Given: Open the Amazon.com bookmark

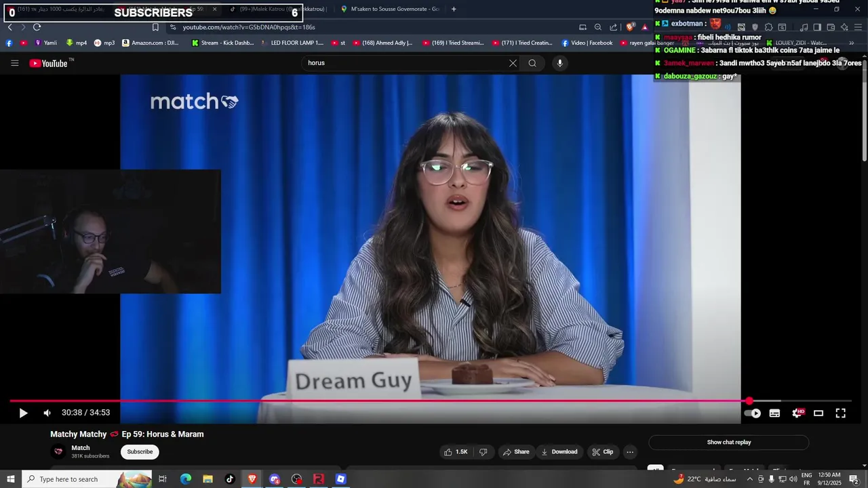Looking at the screenshot, I should coord(150,43).
